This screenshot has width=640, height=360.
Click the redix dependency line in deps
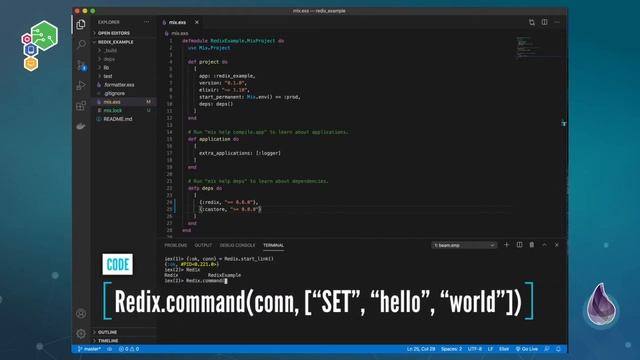click(229, 202)
